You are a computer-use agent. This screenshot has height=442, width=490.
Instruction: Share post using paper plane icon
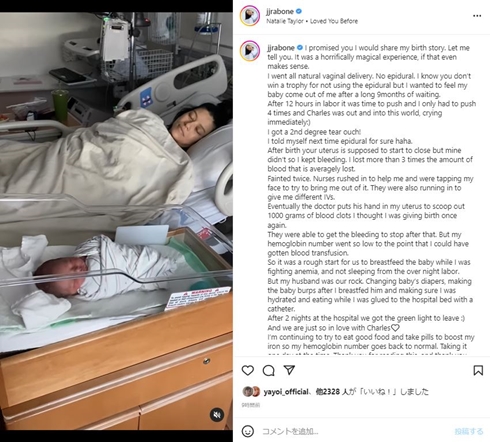(x=289, y=370)
